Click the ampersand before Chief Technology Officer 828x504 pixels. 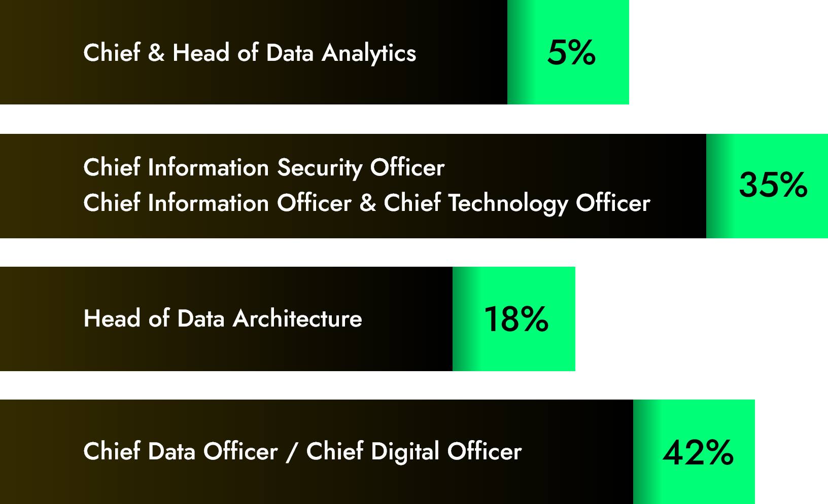[367, 203]
